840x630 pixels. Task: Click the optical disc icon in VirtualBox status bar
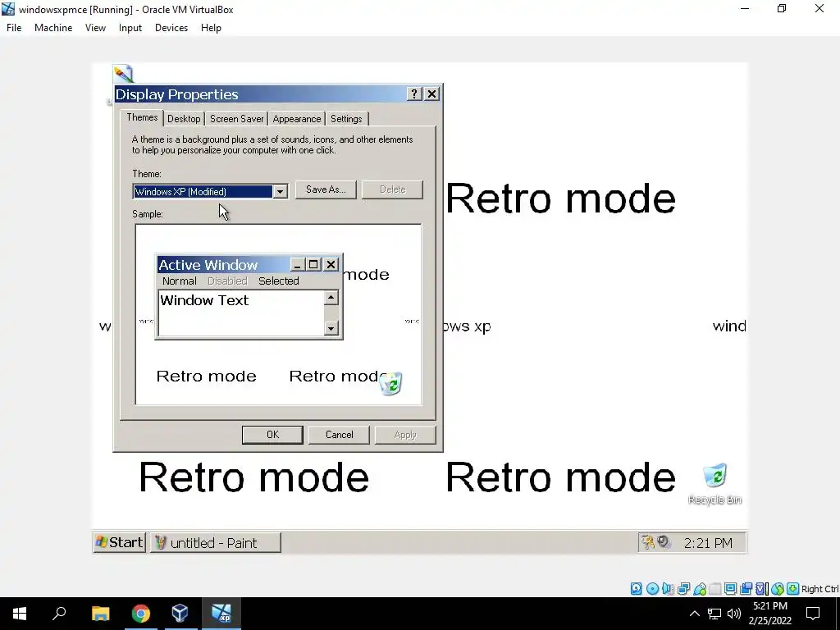[652, 589]
